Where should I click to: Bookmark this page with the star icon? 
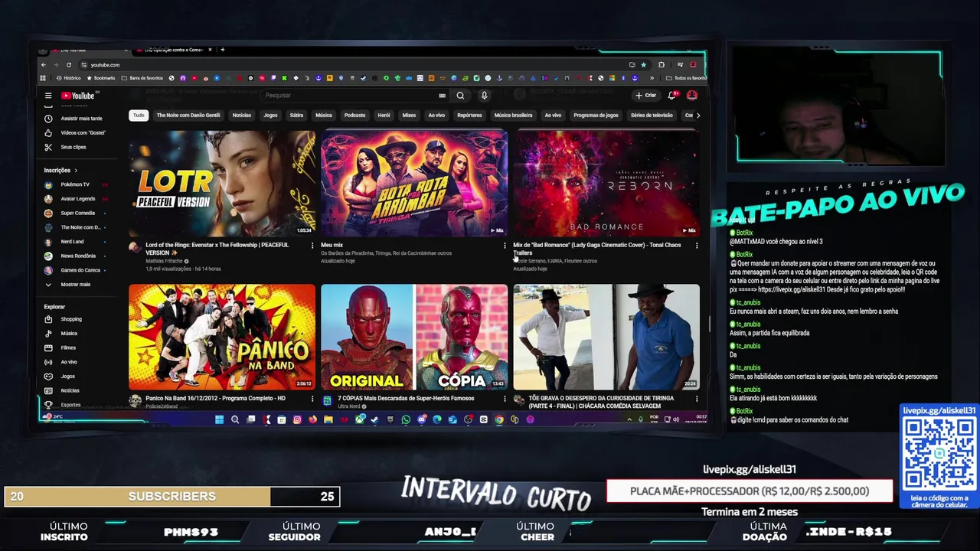point(643,65)
